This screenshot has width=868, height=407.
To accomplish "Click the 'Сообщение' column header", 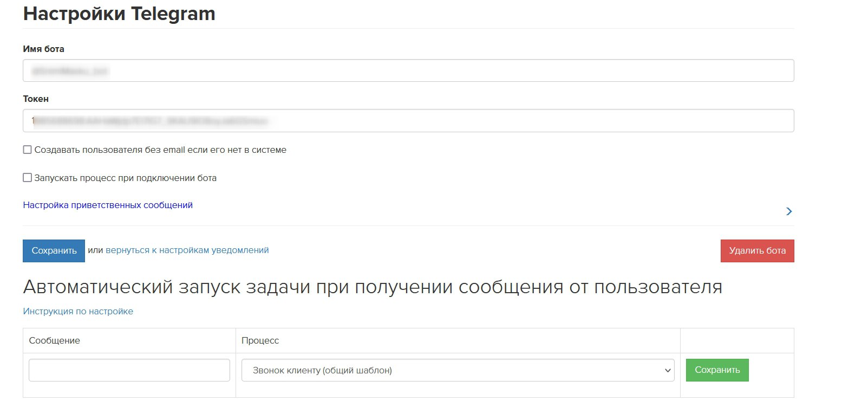I will click(x=54, y=340).
